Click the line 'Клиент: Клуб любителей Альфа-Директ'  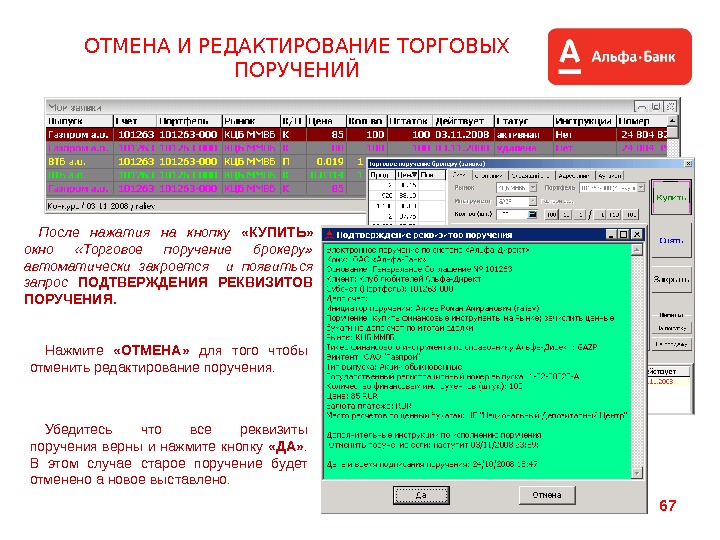[404, 279]
